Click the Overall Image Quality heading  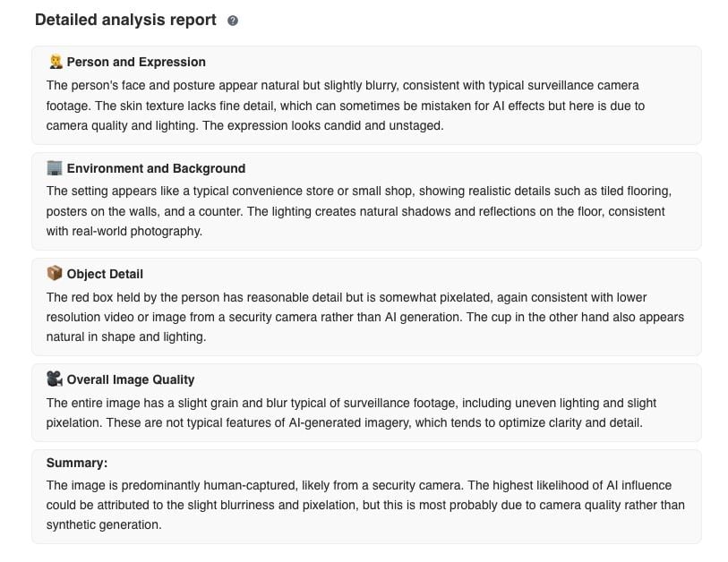131,379
